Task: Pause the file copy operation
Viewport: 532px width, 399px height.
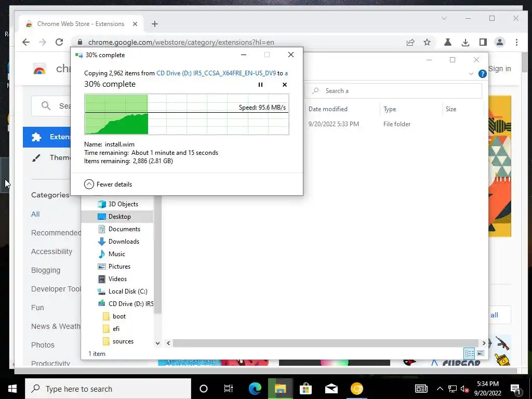Action: [260, 85]
